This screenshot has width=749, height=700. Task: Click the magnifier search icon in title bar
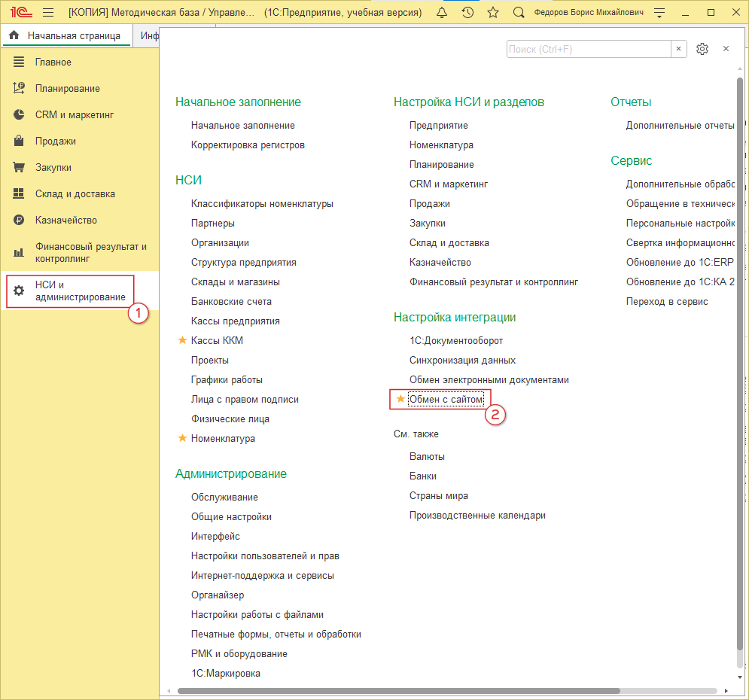coord(519,13)
